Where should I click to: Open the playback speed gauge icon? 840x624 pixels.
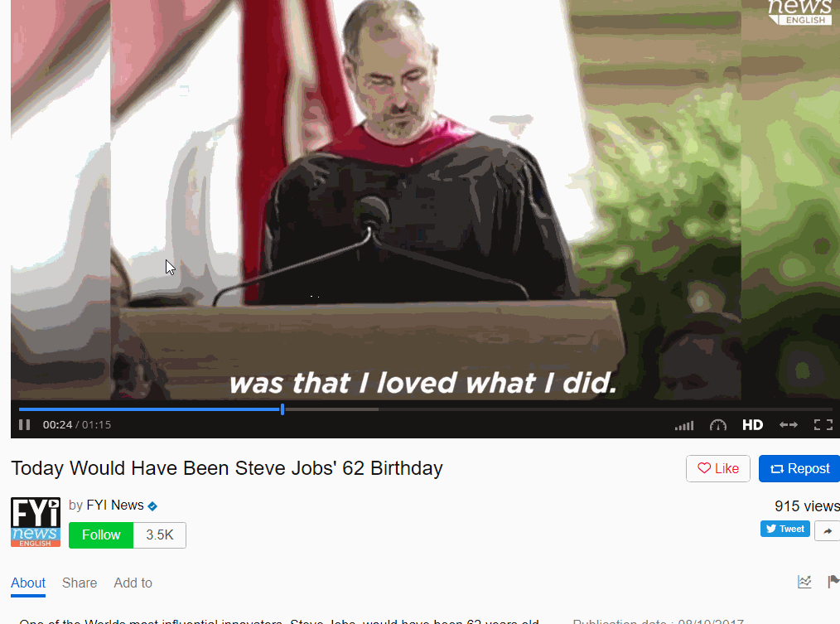point(718,425)
